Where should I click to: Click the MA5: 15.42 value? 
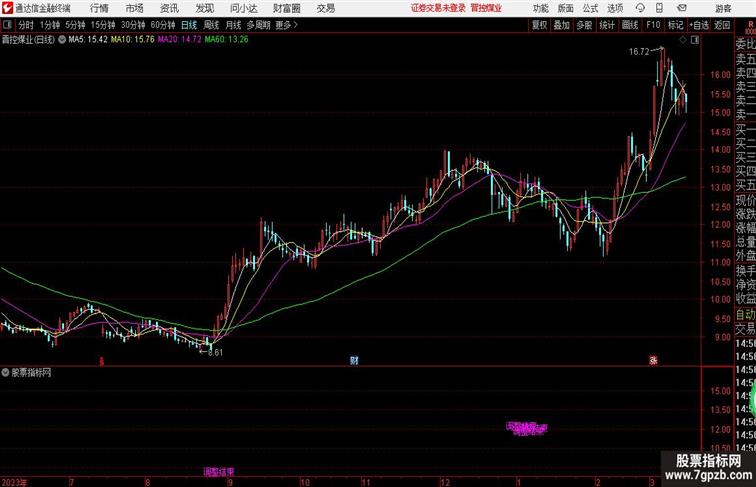(x=88, y=40)
